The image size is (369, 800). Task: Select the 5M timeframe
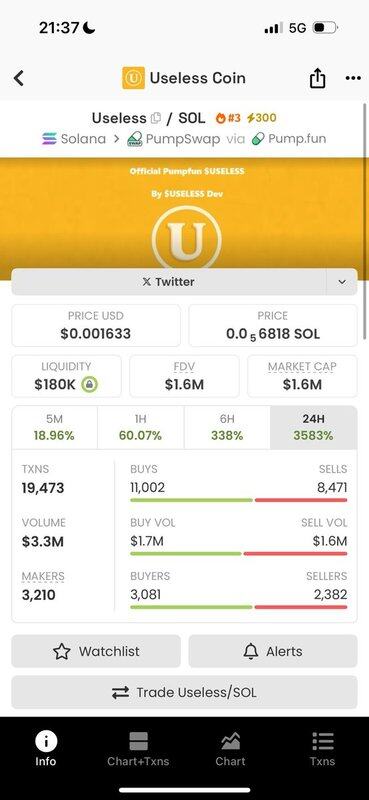point(54,428)
